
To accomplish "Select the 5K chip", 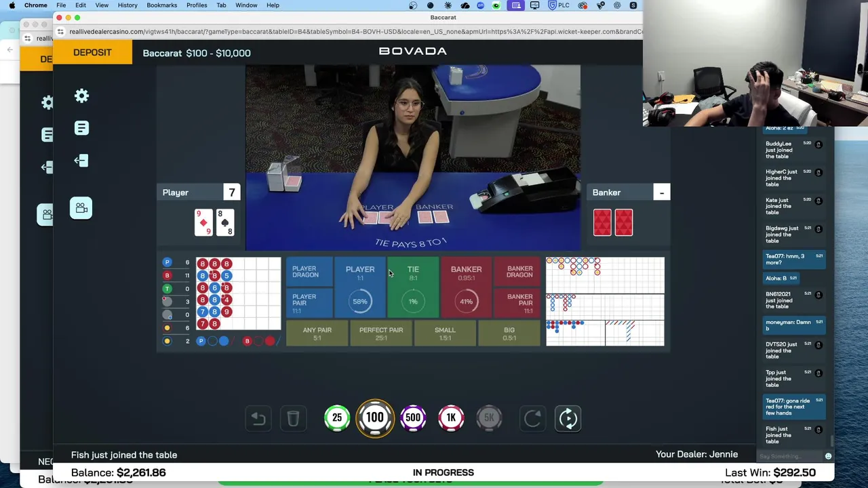I will (489, 418).
